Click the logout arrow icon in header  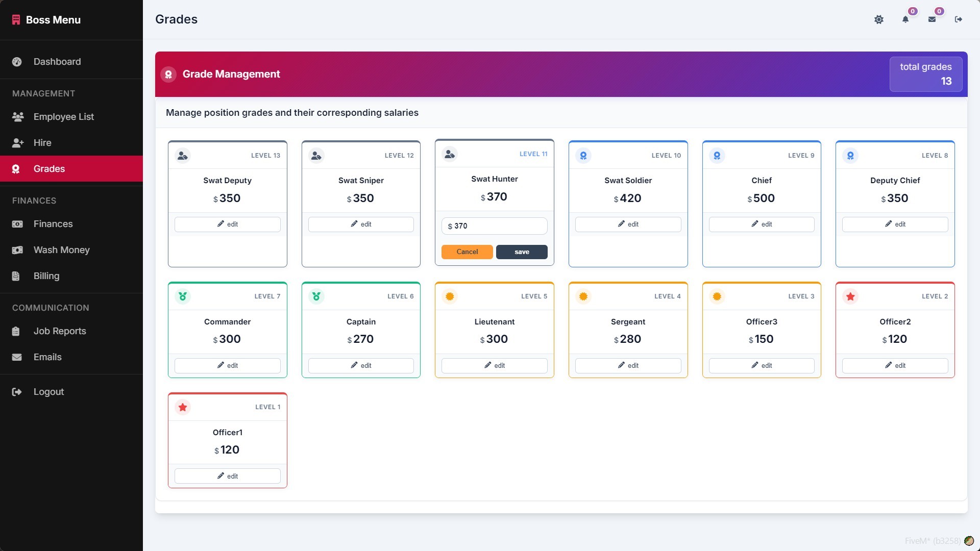(959, 19)
